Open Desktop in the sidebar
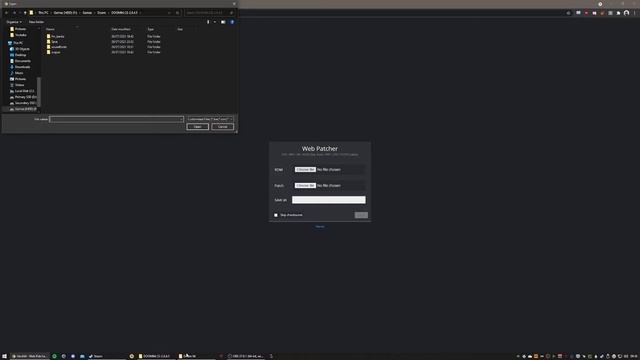The image size is (640, 360). point(18,55)
